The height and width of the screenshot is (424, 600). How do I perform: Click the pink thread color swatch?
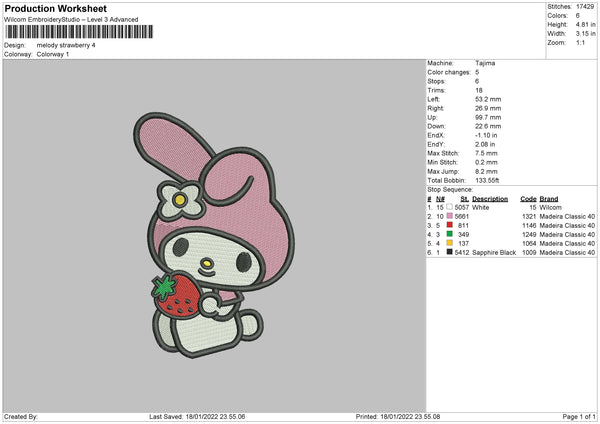449,216
